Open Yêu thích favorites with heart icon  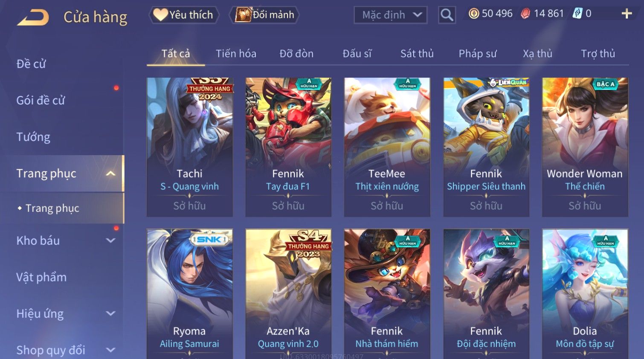pyautogui.click(x=184, y=15)
